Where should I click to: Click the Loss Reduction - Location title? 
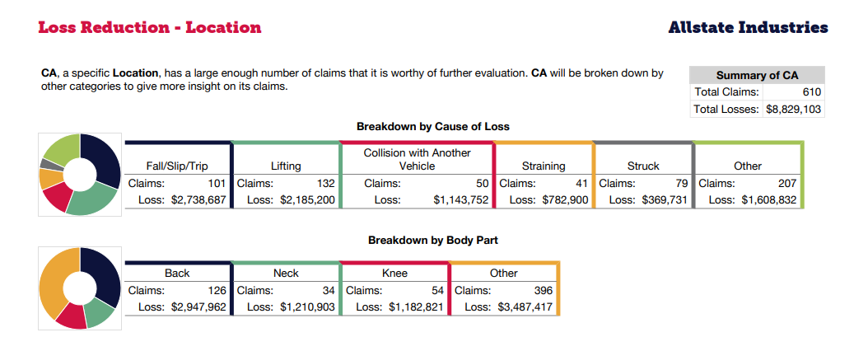[150, 27]
